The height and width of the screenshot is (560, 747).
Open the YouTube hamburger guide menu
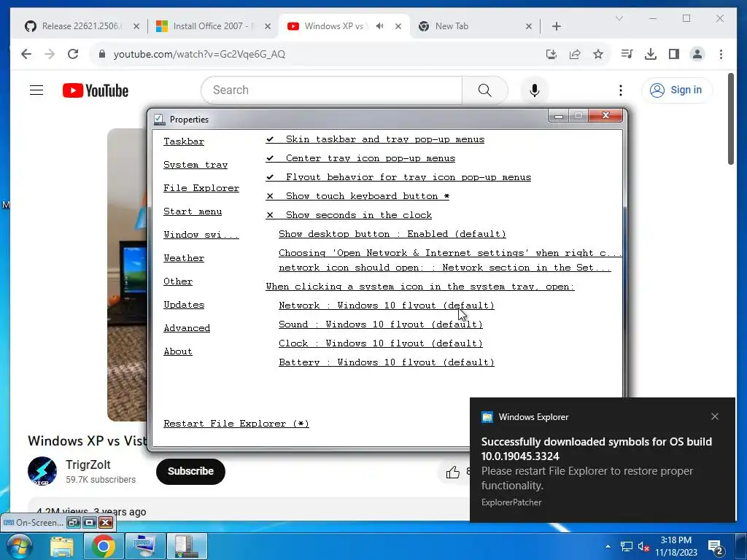point(36,90)
